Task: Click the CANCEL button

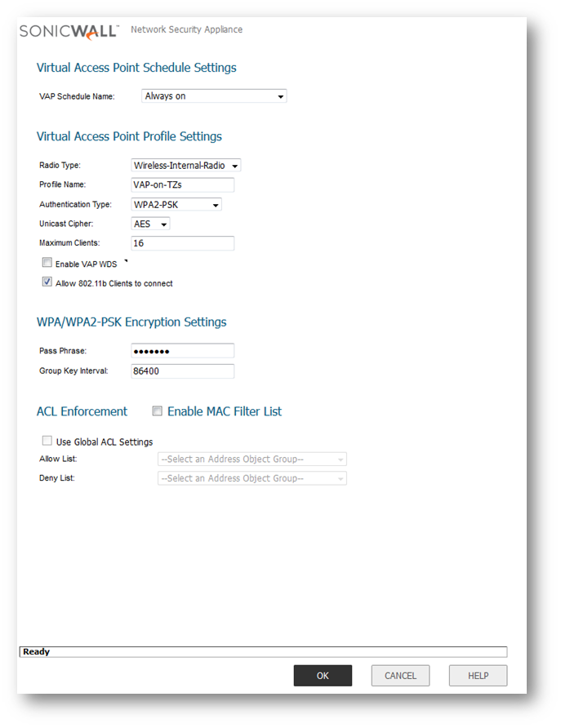Action: 400,676
